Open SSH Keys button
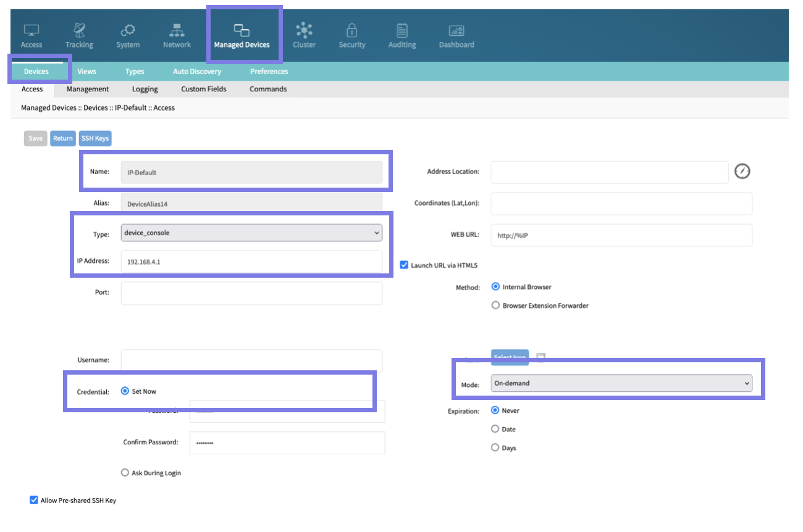803x532 pixels. (x=95, y=138)
